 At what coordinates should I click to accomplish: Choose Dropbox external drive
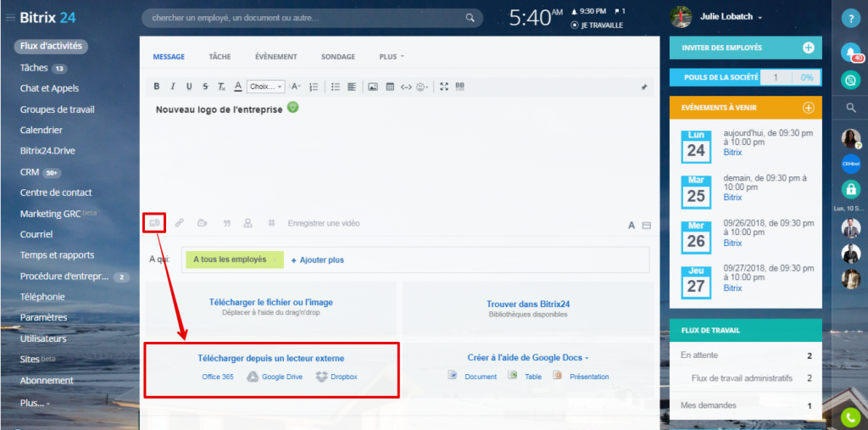click(x=337, y=377)
